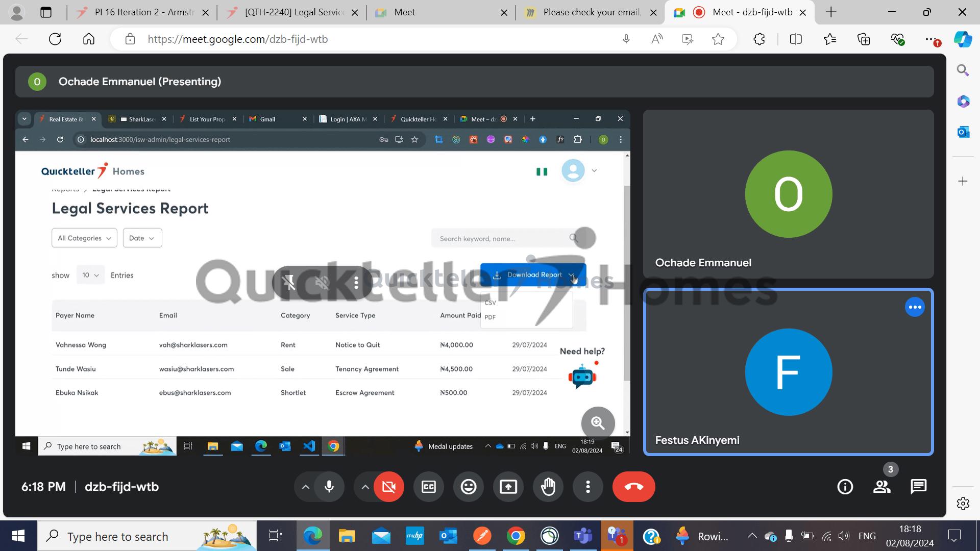Expand video settings arrow beside camera
The height and width of the screenshot is (551, 980).
pyautogui.click(x=365, y=487)
